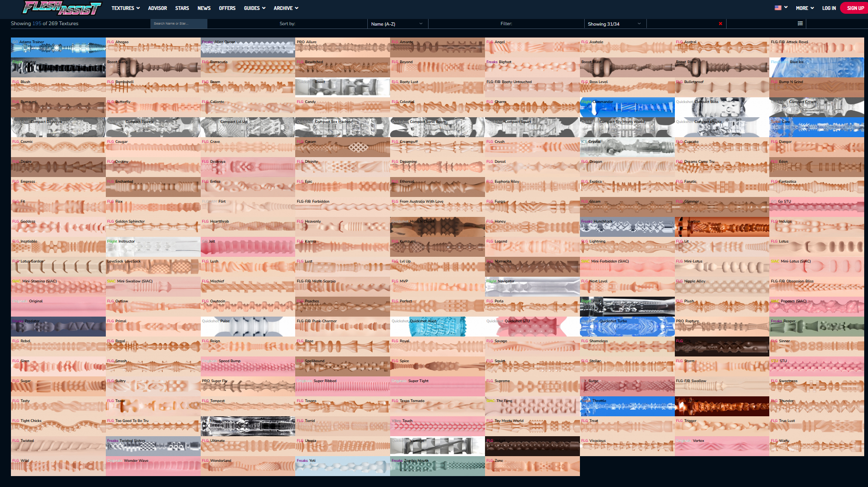View the Vantage texture
868x487 pixels.
pos(438,446)
